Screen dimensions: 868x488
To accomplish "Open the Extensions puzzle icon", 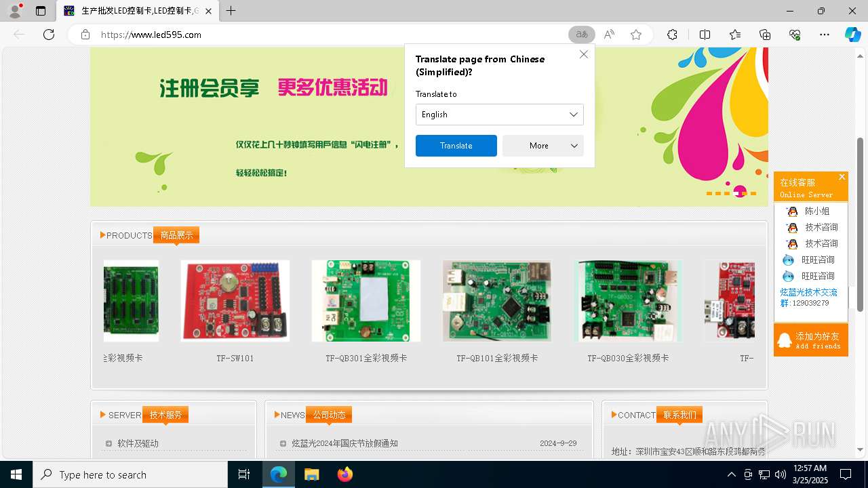I will tap(672, 35).
